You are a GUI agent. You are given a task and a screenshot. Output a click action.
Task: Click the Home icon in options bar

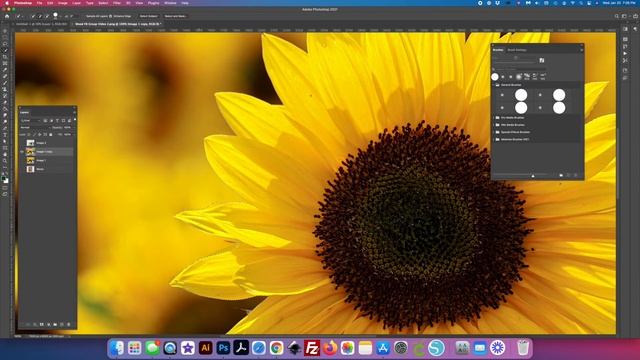click(7, 16)
